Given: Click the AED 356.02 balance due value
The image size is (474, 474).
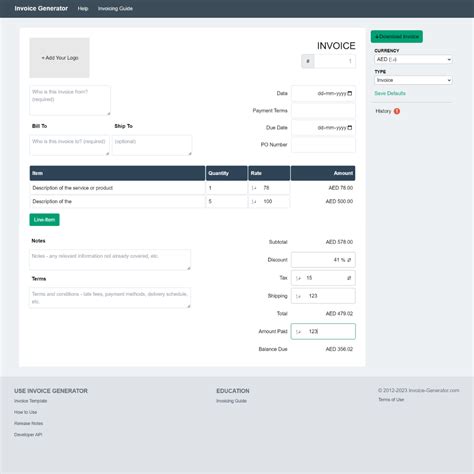Looking at the screenshot, I should 339,349.
